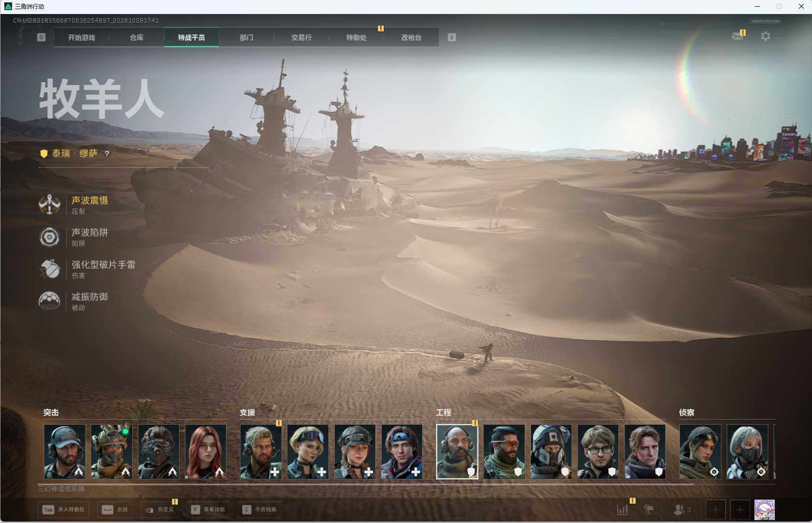Select the selected 牧羊人 portrait in 工程

click(457, 452)
